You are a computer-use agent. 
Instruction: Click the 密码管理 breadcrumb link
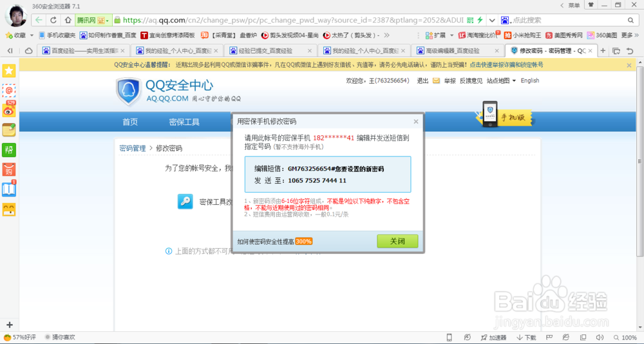pos(133,148)
